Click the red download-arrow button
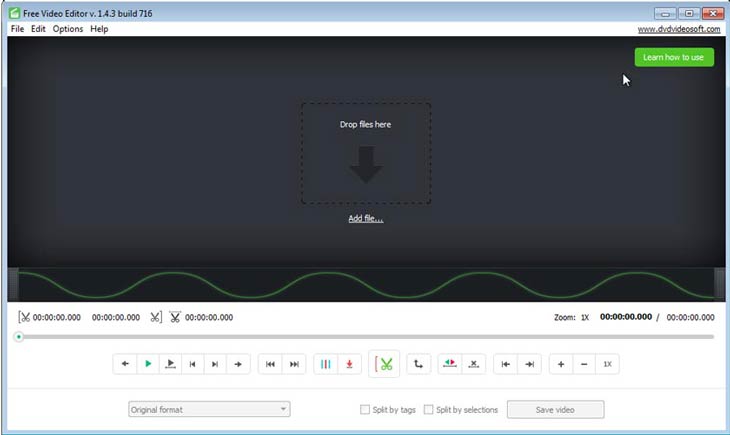This screenshot has height=435, width=730. click(349, 364)
